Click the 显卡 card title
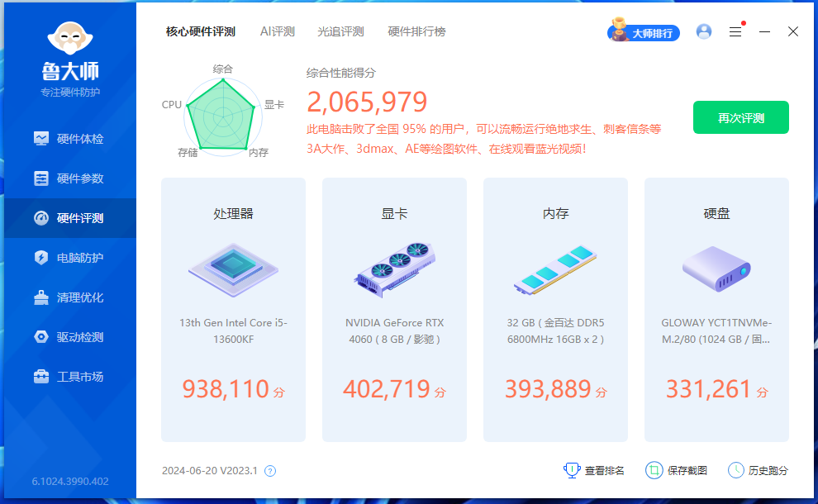Screen dimensions: 818x504 [394, 213]
